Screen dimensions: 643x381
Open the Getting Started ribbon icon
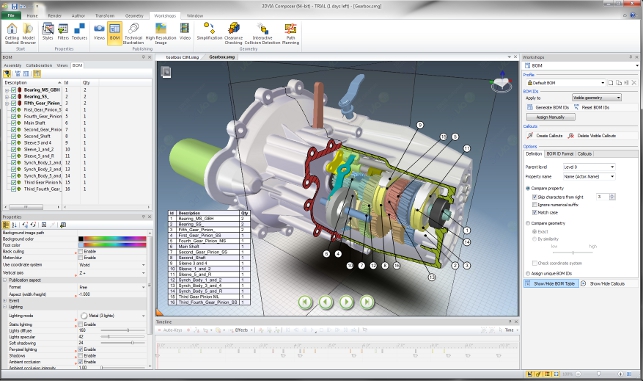pos(12,33)
